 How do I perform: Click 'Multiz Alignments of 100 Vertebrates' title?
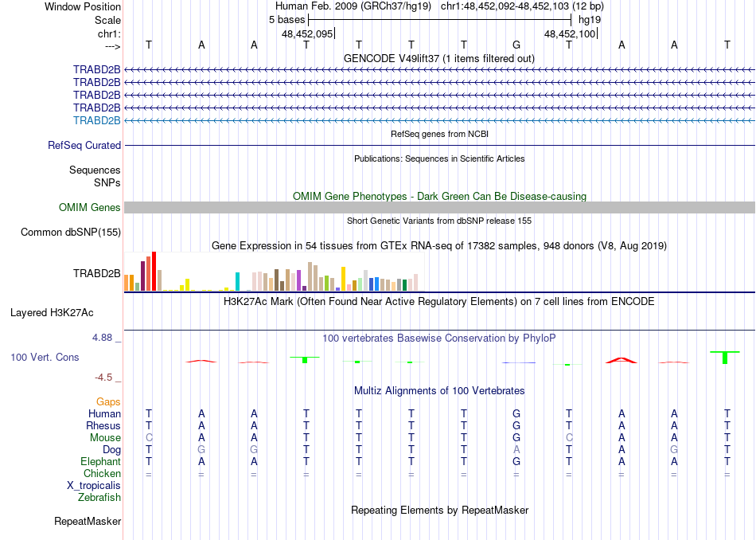439,391
